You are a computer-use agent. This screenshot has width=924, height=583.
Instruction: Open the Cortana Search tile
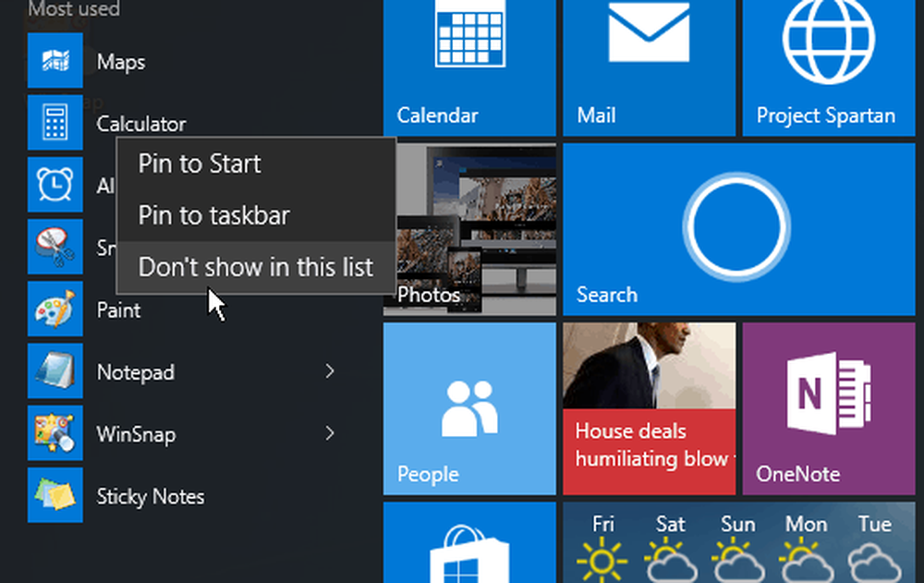pos(739,229)
